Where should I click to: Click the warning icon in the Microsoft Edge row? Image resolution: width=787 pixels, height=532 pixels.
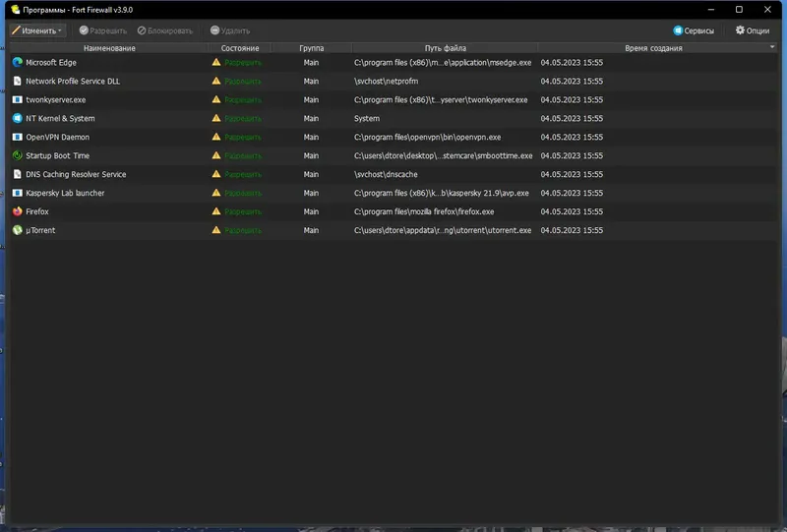[216, 62]
